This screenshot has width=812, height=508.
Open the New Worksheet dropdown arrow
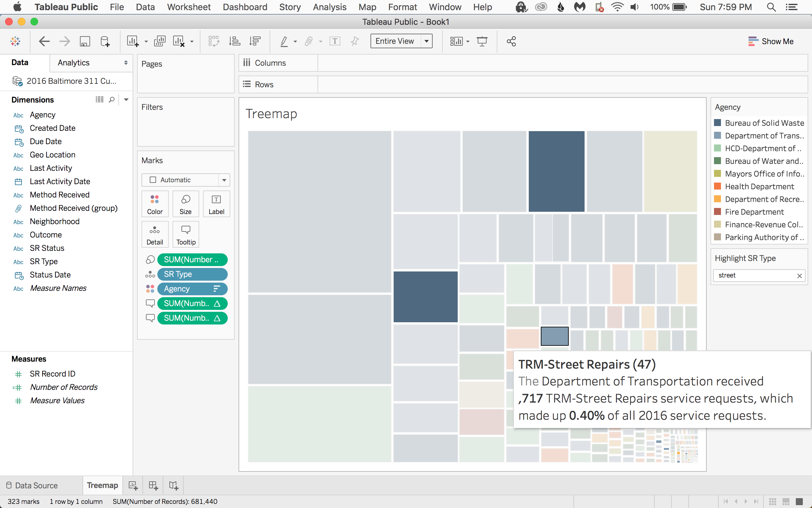point(146,42)
